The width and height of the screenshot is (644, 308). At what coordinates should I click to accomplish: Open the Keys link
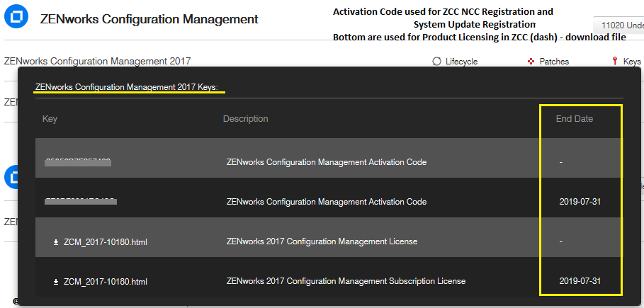coord(632,62)
